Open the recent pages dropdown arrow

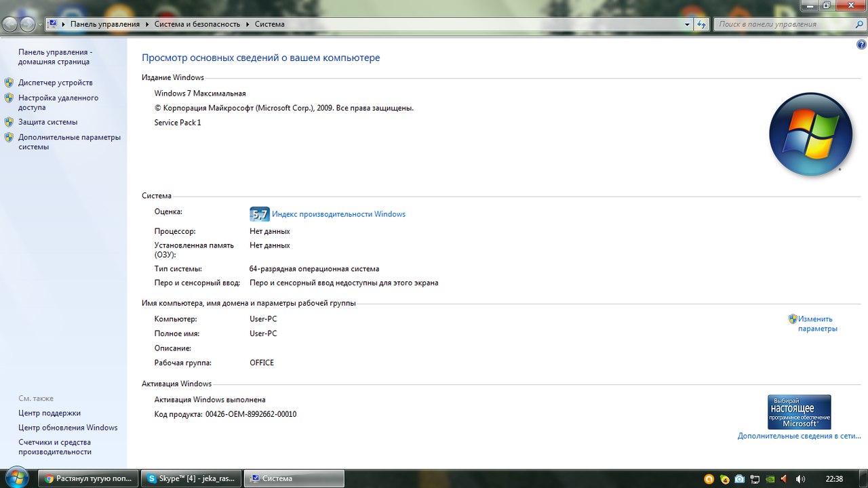click(40, 24)
